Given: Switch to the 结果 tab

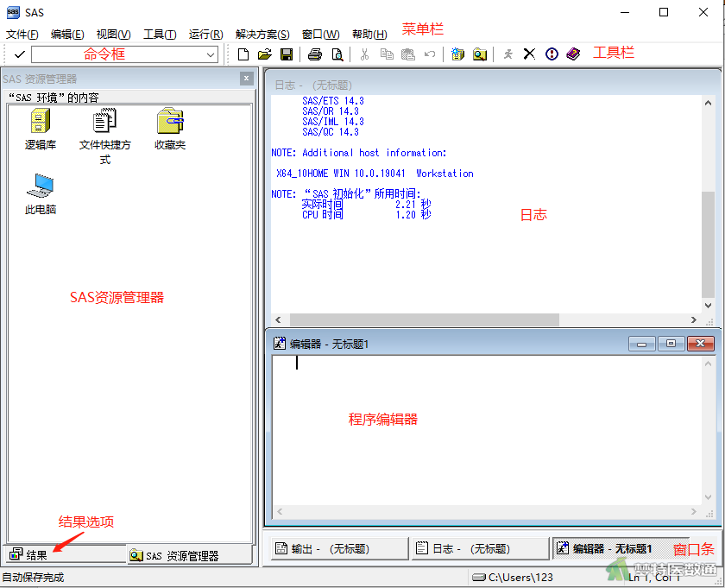Looking at the screenshot, I should (65, 554).
